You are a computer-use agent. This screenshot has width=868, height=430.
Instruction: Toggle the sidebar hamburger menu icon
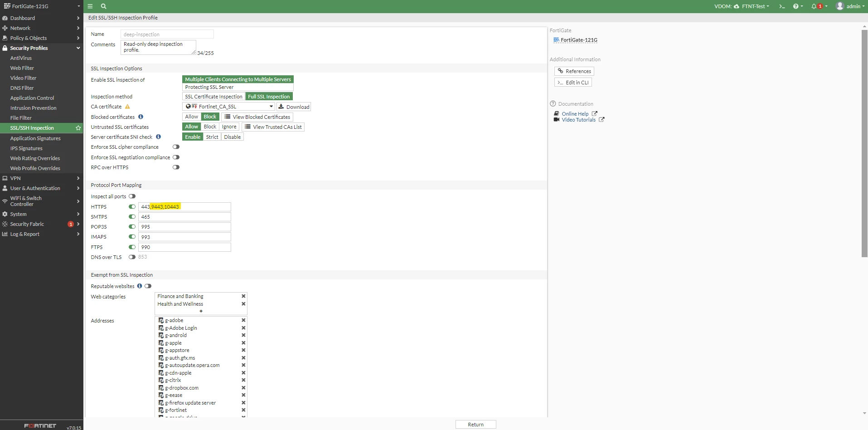pos(90,6)
